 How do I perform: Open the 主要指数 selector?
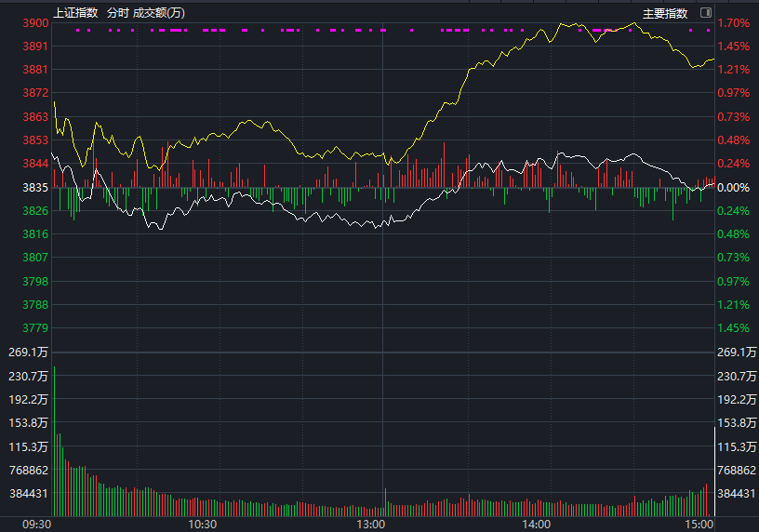(665, 13)
